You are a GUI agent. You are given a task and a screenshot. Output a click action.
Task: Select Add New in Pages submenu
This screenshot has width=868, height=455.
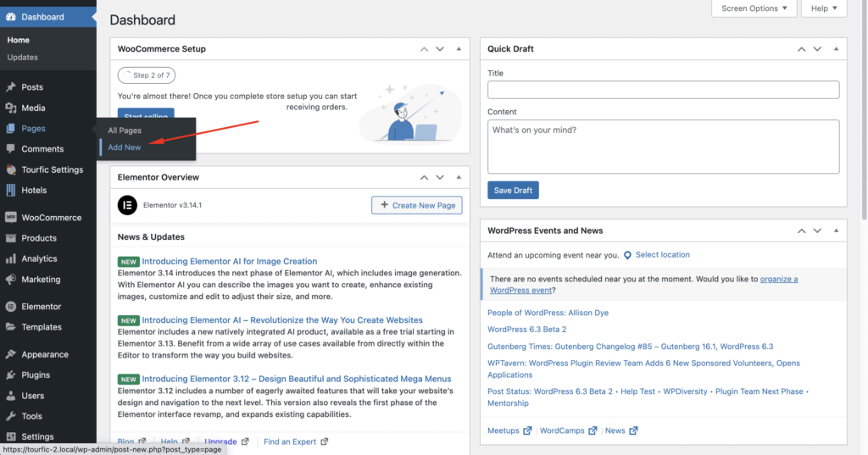click(x=125, y=147)
